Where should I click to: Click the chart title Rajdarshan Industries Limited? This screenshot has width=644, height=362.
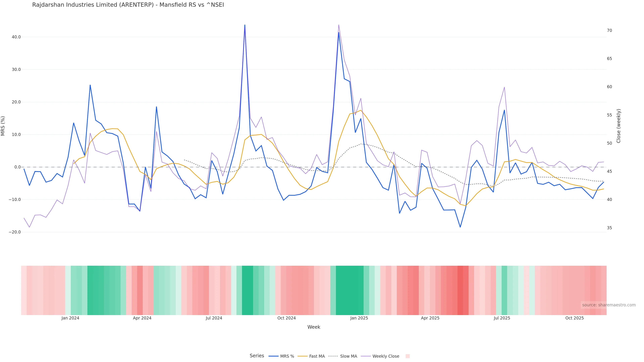click(x=128, y=5)
